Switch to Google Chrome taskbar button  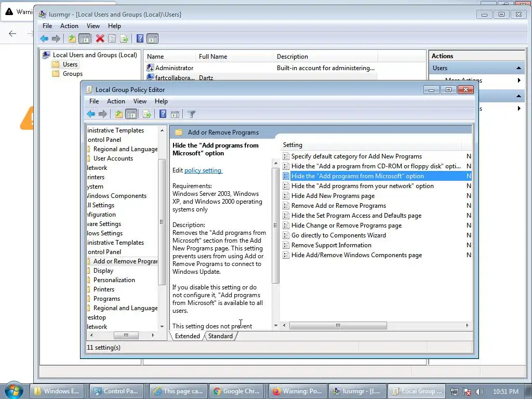[236, 391]
